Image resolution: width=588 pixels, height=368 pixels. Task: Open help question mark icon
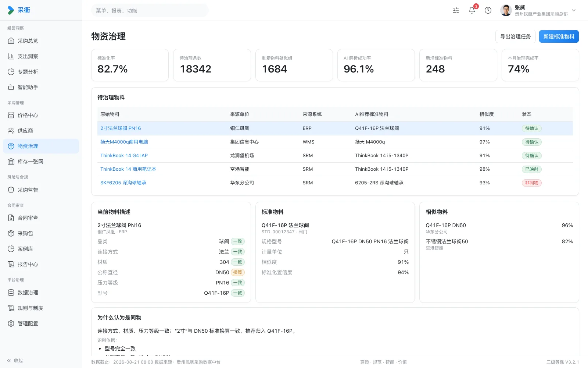tap(488, 10)
